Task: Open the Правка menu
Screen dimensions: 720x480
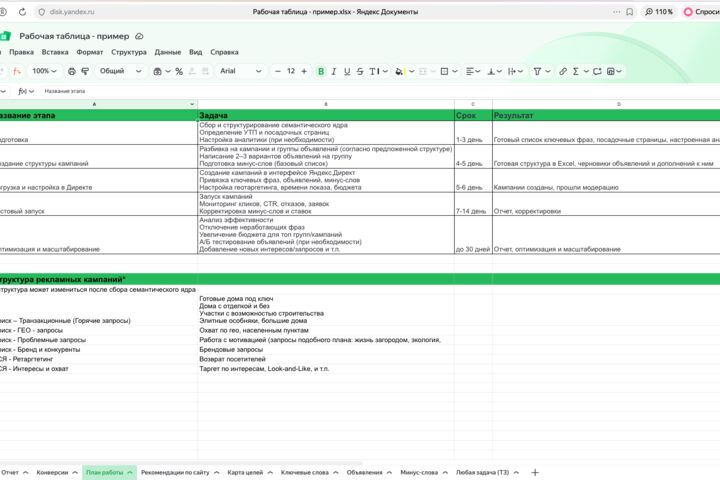Action: tap(21, 52)
